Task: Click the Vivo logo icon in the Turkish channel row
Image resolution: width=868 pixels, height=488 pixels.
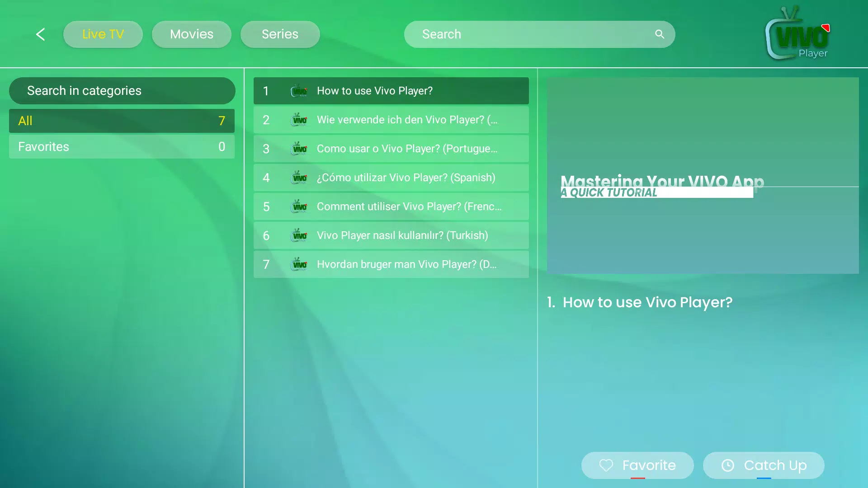Action: click(x=299, y=235)
